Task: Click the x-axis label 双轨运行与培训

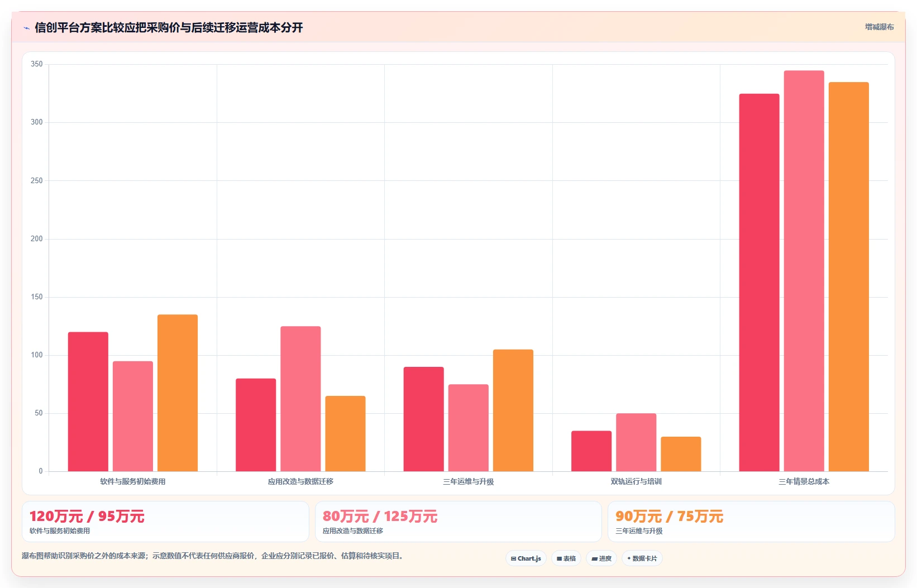Action: coord(636,481)
